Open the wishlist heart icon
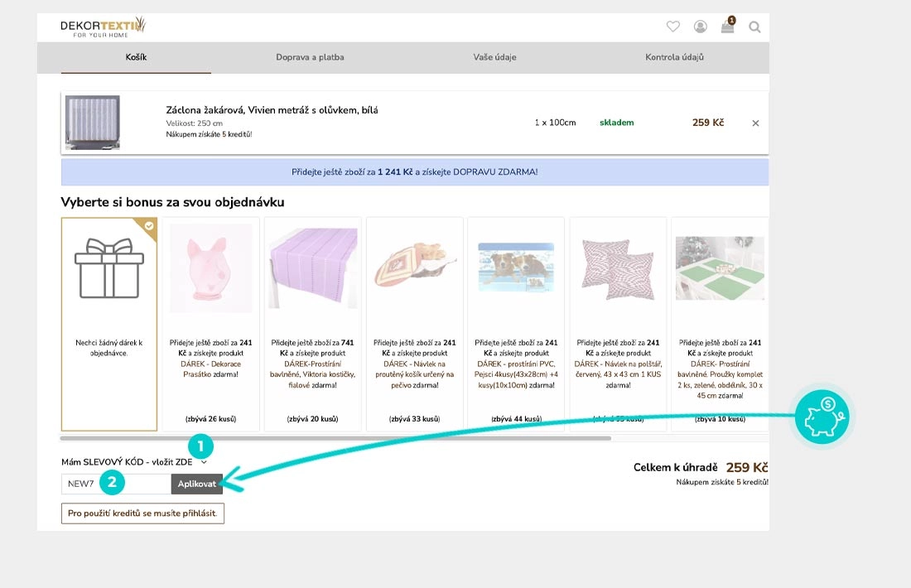 coord(672,27)
